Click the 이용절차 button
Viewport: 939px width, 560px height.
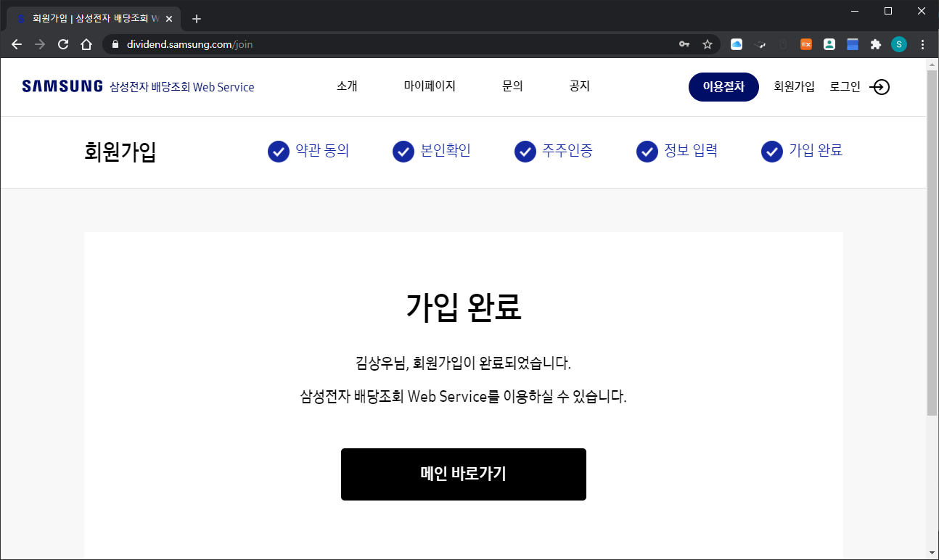723,87
